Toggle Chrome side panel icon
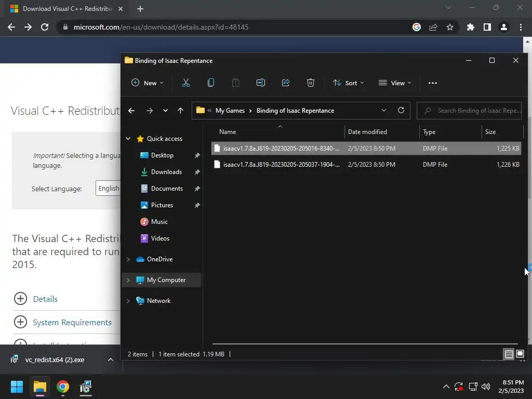The height and width of the screenshot is (399, 532). tap(487, 27)
